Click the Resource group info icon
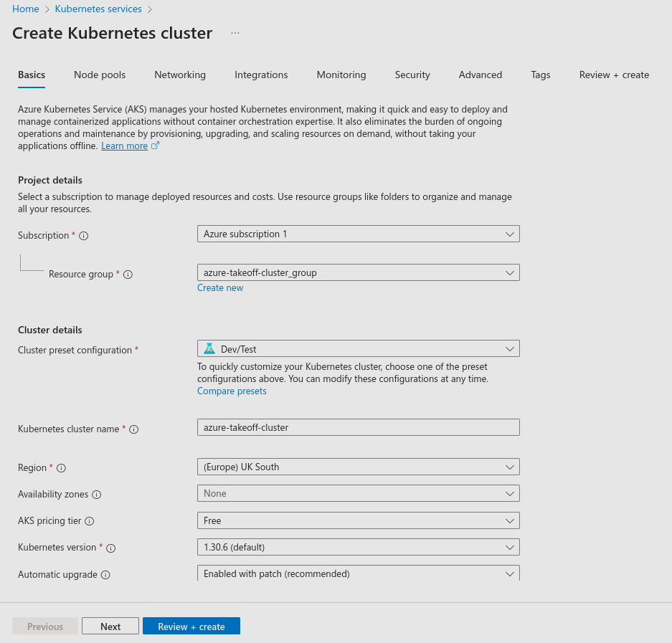The height and width of the screenshot is (643, 672). pos(128,275)
